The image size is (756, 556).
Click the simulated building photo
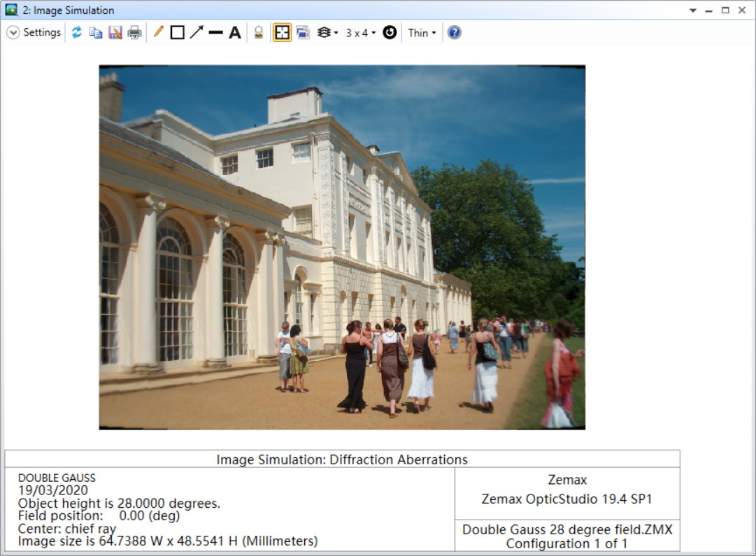coord(342,248)
